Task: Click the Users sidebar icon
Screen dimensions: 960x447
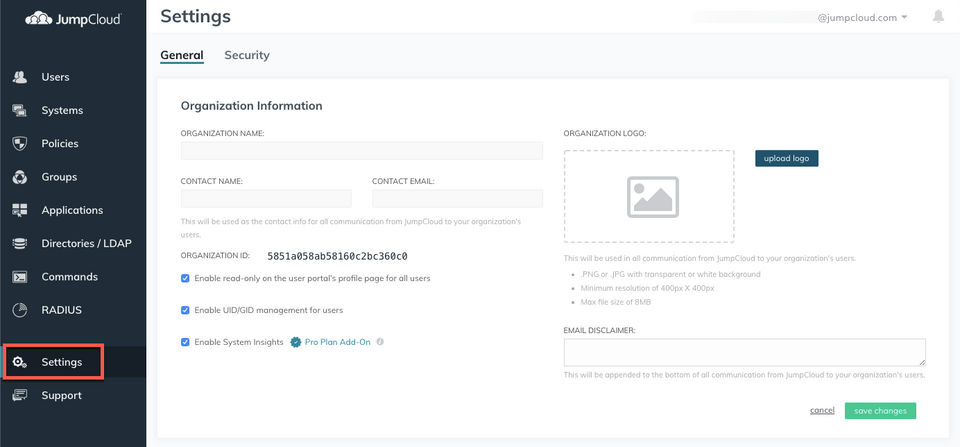Action: click(19, 77)
